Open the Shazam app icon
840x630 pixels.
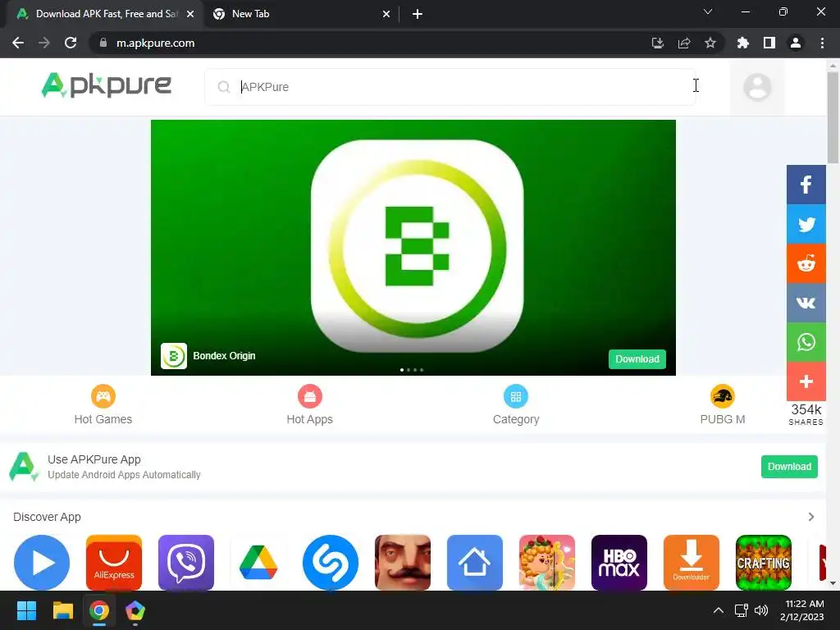[331, 563]
